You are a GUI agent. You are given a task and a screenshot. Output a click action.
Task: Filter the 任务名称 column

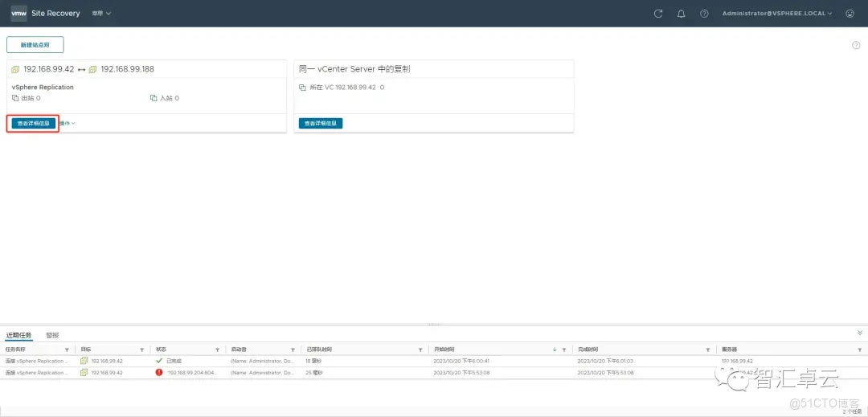click(67, 350)
